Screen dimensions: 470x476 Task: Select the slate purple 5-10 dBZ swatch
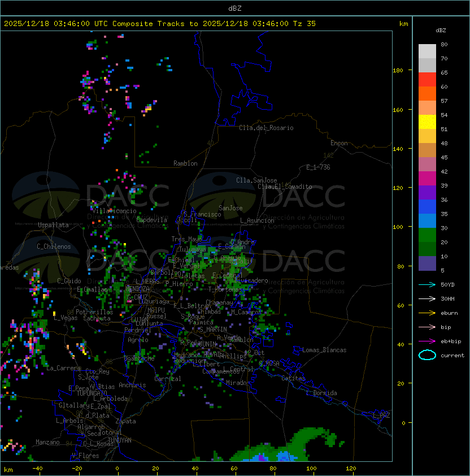pyautogui.click(x=427, y=263)
